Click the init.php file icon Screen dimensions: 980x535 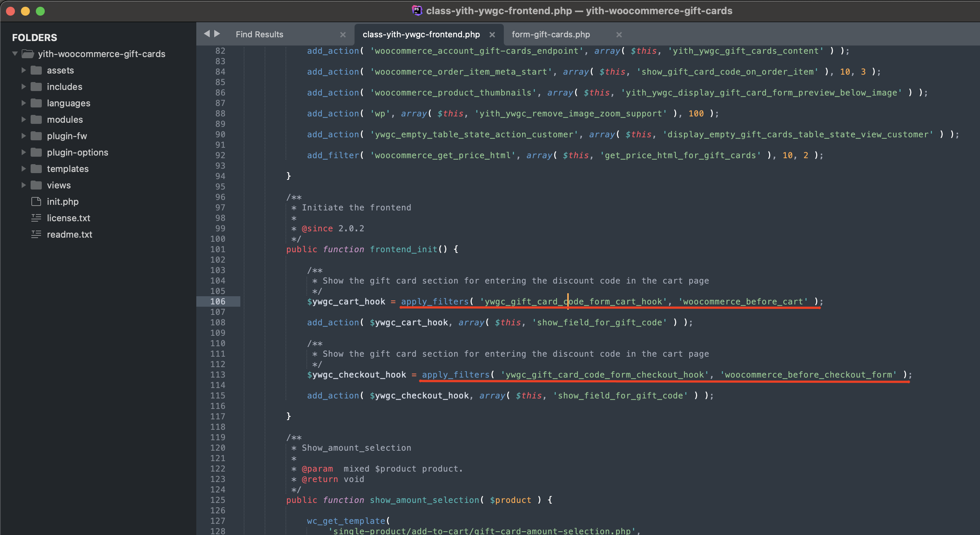pos(36,201)
